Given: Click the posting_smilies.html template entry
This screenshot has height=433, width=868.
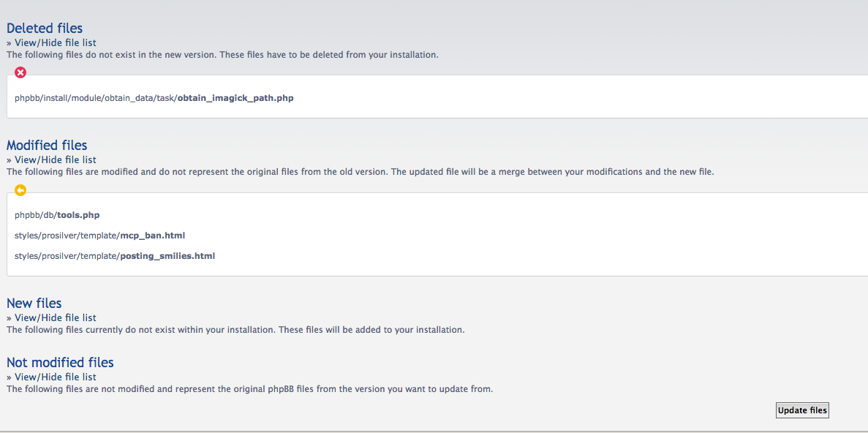Looking at the screenshot, I should (115, 256).
